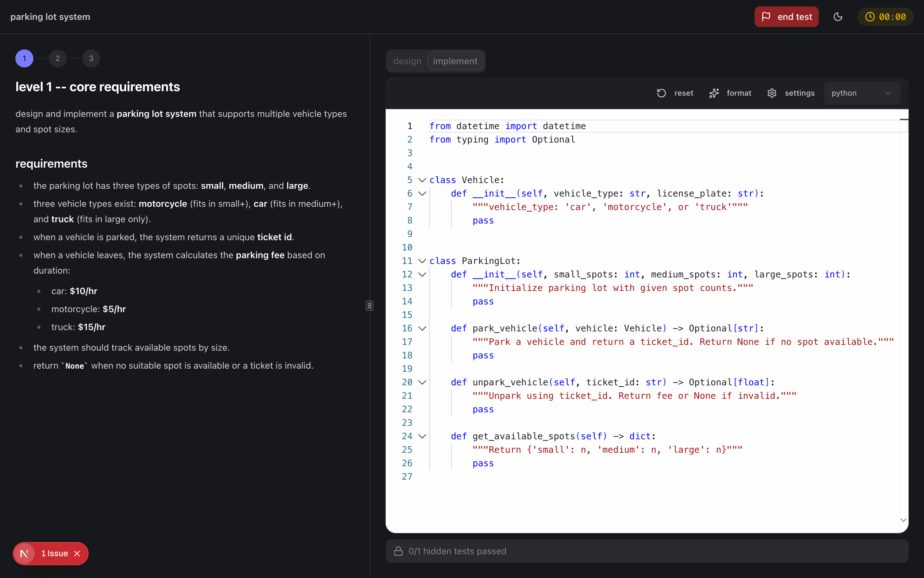Toggle dark mode moon icon
The image size is (924, 578).
[838, 17]
